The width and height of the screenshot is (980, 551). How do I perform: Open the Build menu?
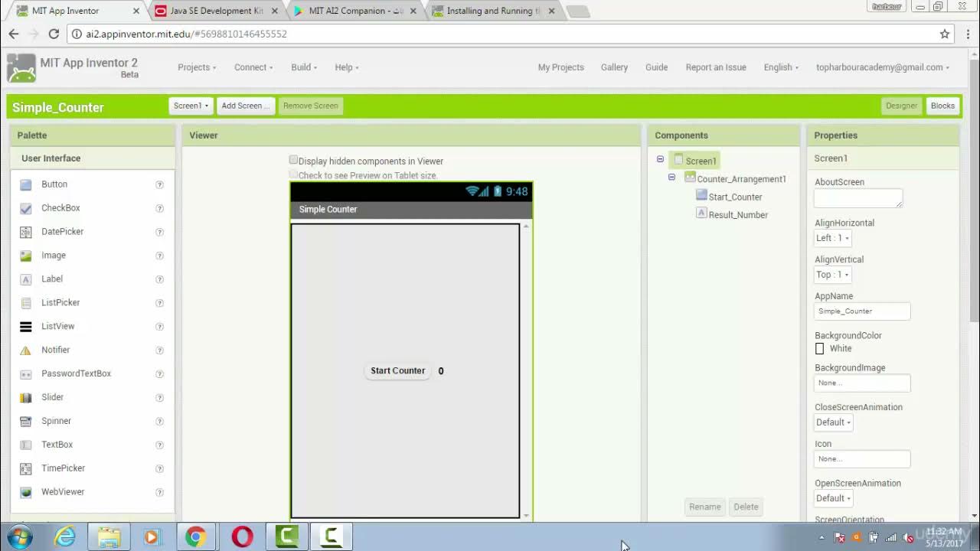coord(304,67)
